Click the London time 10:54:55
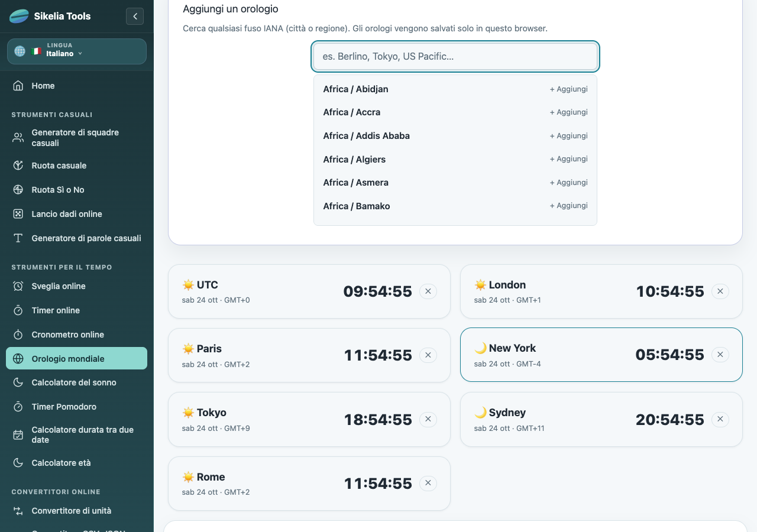757x532 pixels. 670,291
